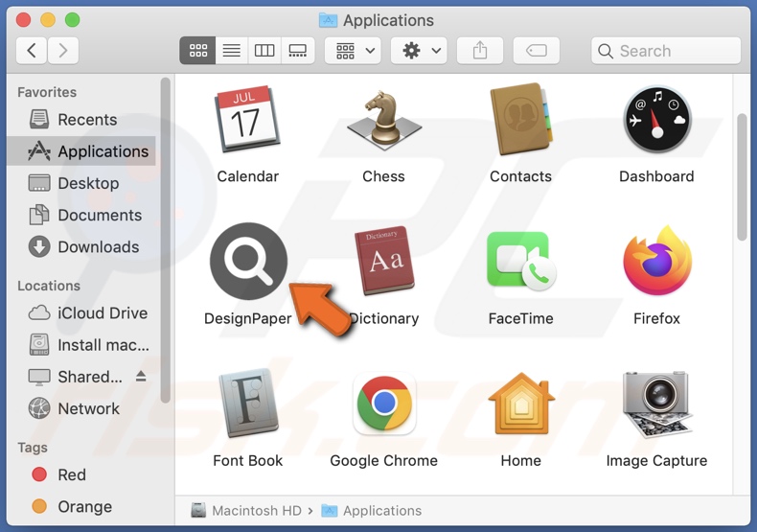This screenshot has height=532, width=757.
Task: Open the gear Action menu
Action: (419, 50)
